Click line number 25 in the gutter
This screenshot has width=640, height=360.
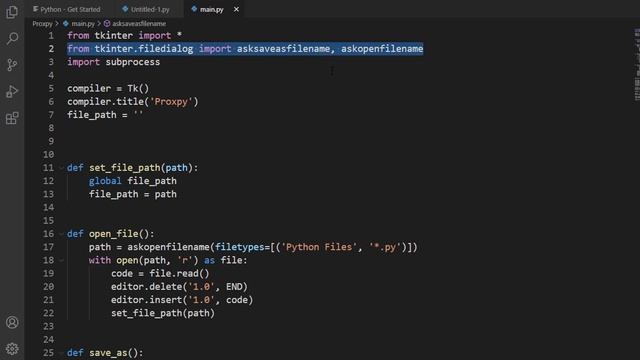(x=49, y=353)
